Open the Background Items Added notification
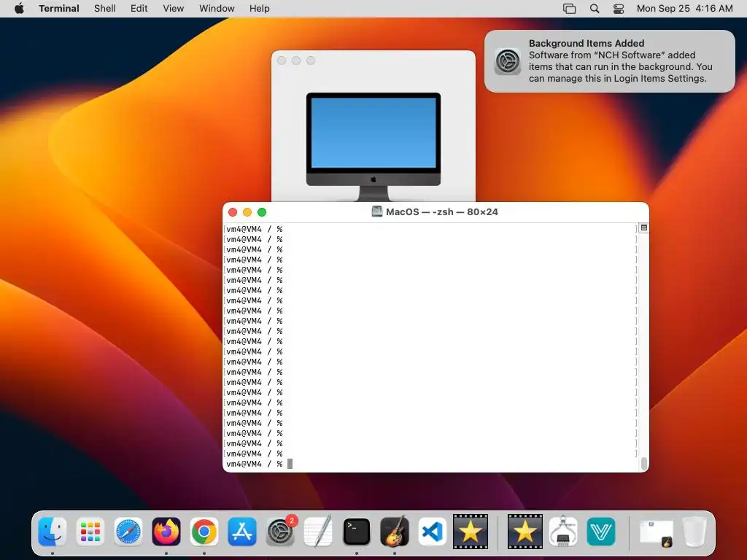Image resolution: width=747 pixels, height=560 pixels. (x=610, y=61)
